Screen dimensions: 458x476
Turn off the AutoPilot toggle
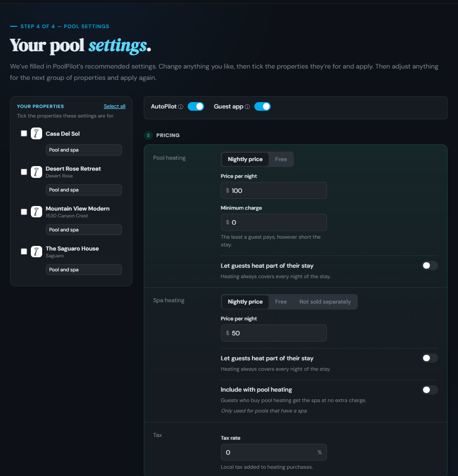[196, 107]
